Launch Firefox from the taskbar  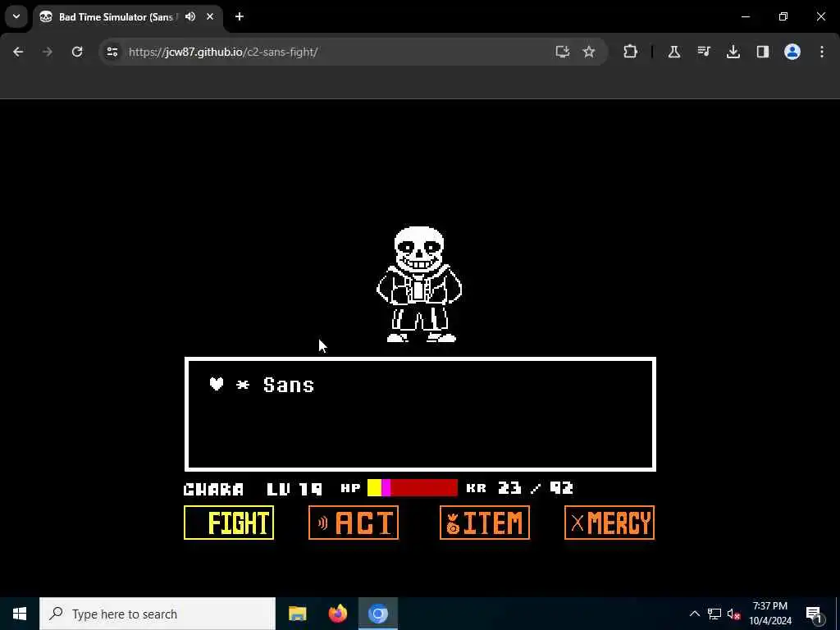click(337, 614)
